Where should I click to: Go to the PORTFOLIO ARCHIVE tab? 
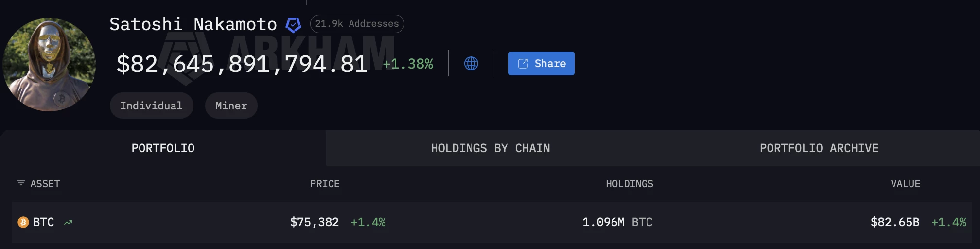tap(819, 148)
